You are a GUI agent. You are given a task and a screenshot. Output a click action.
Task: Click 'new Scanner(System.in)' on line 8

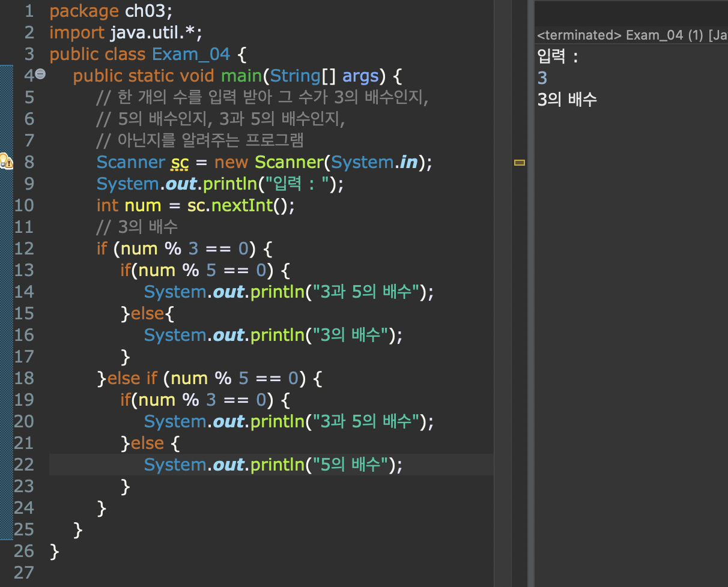pos(319,163)
